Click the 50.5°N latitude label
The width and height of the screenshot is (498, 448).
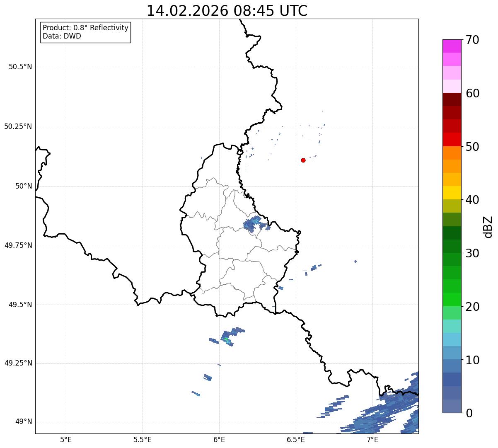(20, 67)
